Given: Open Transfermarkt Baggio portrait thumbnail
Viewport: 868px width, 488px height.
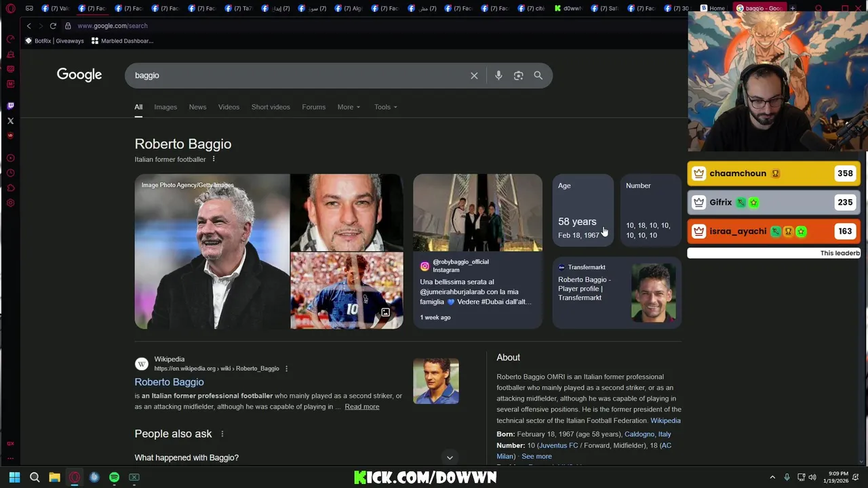Looking at the screenshot, I should [654, 292].
